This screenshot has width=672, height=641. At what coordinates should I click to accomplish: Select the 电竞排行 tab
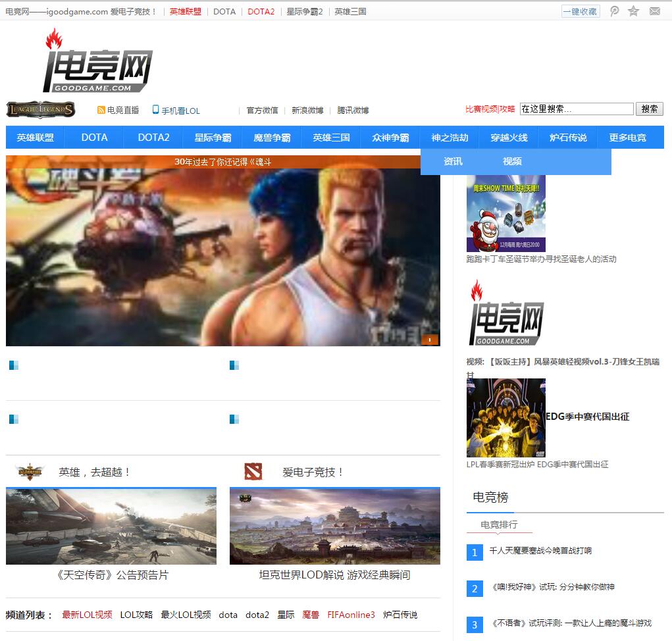pyautogui.click(x=499, y=525)
